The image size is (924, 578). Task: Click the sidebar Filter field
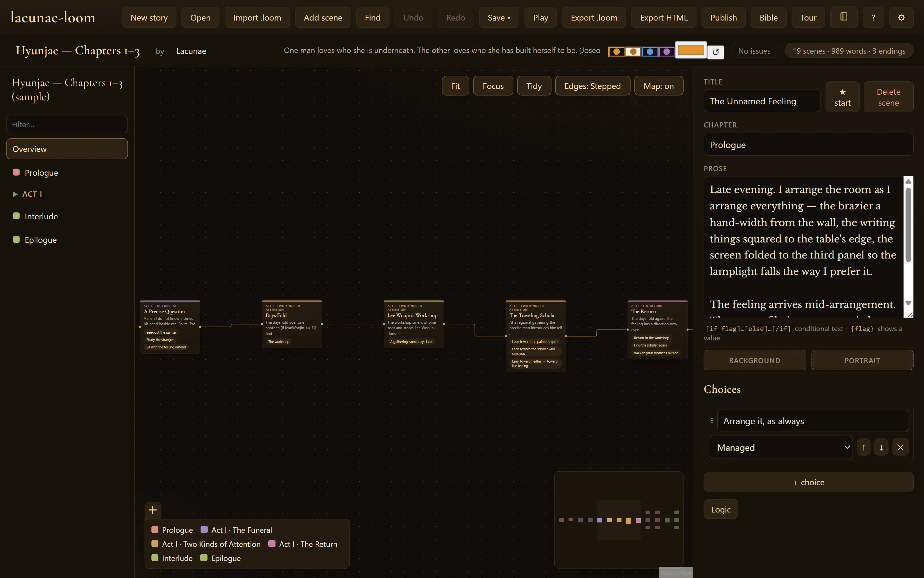coord(67,124)
